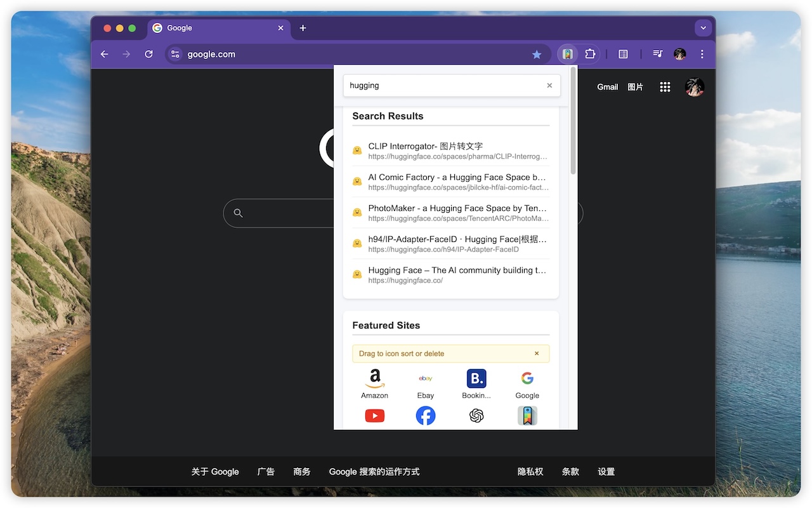Click the bookmark star in address bar
812x508 pixels.
click(x=537, y=54)
